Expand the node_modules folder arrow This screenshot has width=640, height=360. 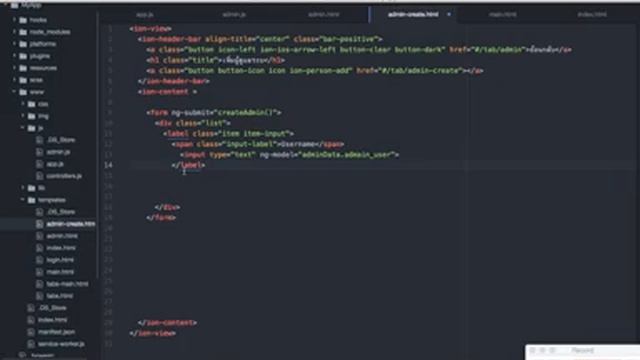(14, 31)
